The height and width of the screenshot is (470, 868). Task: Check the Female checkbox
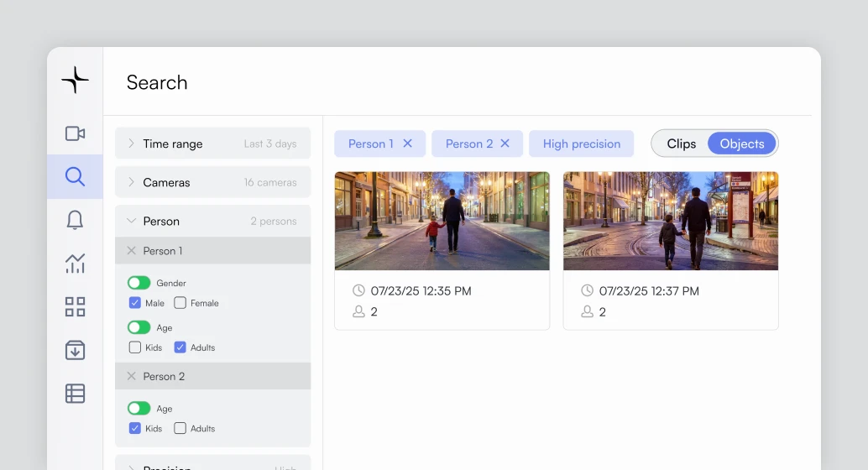pos(180,303)
